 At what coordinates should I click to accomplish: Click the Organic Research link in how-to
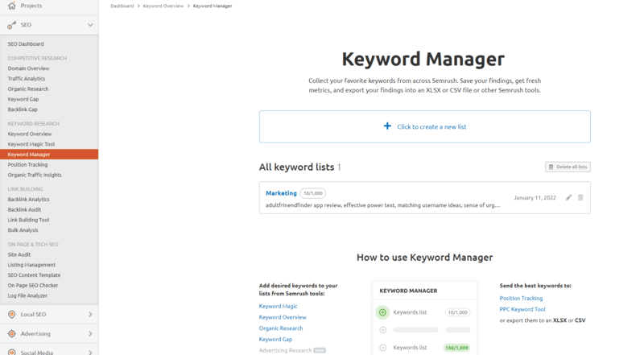coord(281,328)
